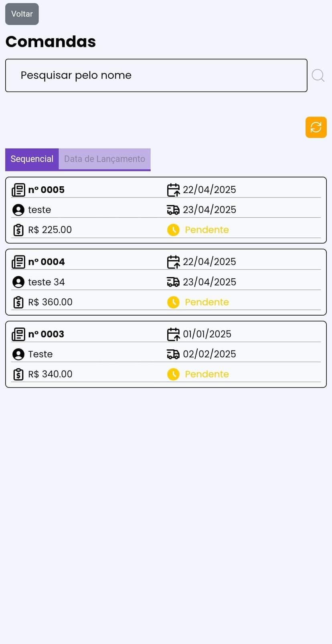
Task: Click the calendar icon beside 01/01/2025
Action: tap(173, 334)
